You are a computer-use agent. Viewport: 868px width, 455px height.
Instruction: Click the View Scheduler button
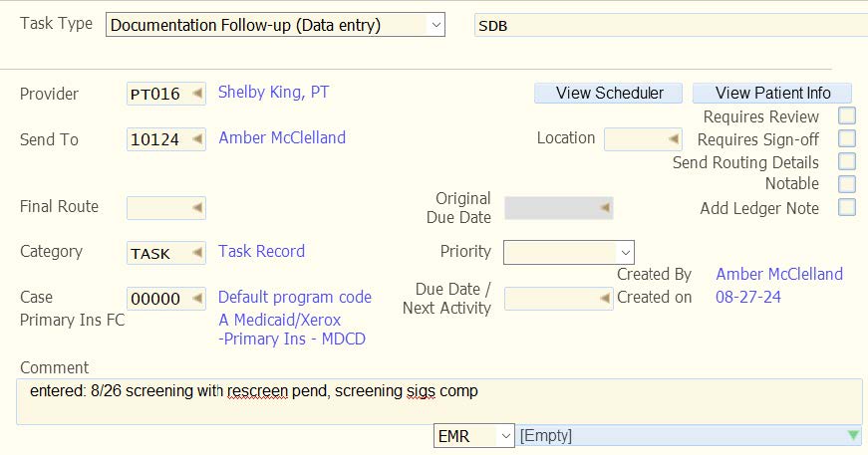[x=609, y=94]
